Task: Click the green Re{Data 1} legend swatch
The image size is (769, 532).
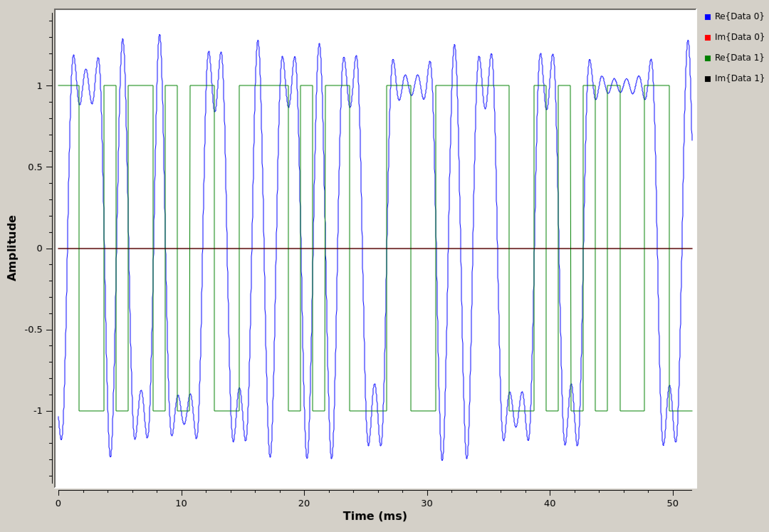Action: click(x=708, y=58)
